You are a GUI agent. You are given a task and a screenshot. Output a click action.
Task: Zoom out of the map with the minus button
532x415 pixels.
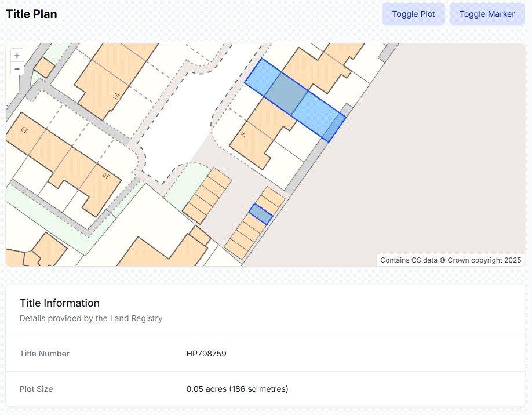(17, 69)
